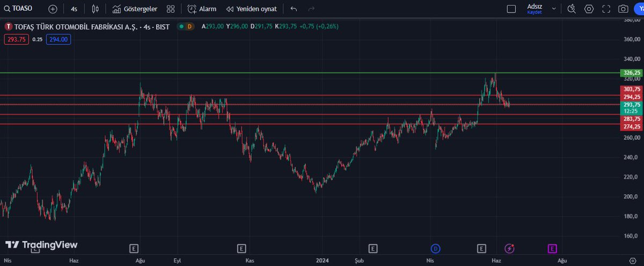Click the 326,25 green price label
Screen dimensions: 644x266
click(x=632, y=73)
